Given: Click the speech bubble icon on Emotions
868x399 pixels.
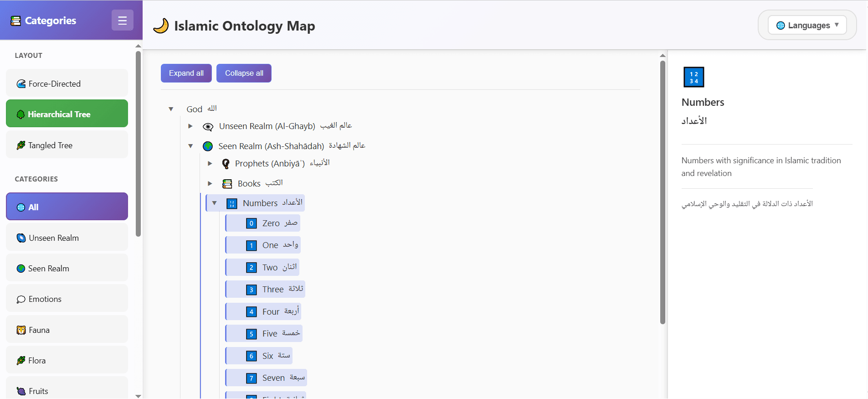Looking at the screenshot, I should [x=21, y=300].
